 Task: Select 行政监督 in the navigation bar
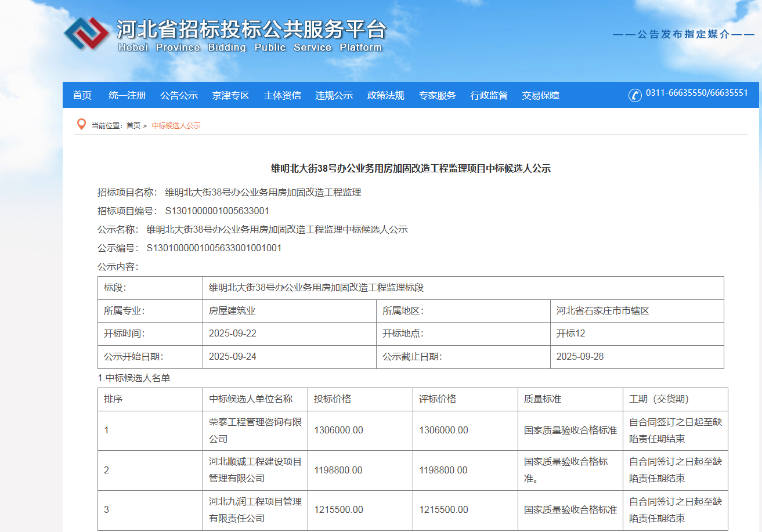[489, 96]
